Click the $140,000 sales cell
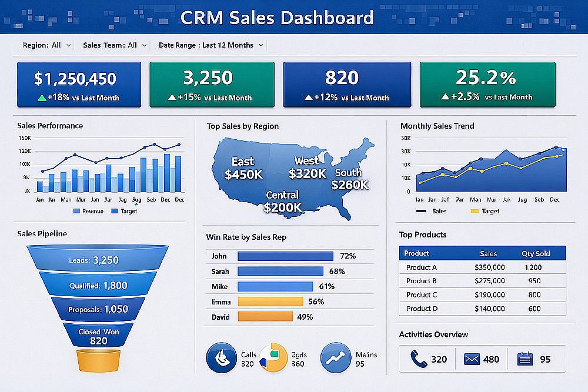 pos(489,309)
